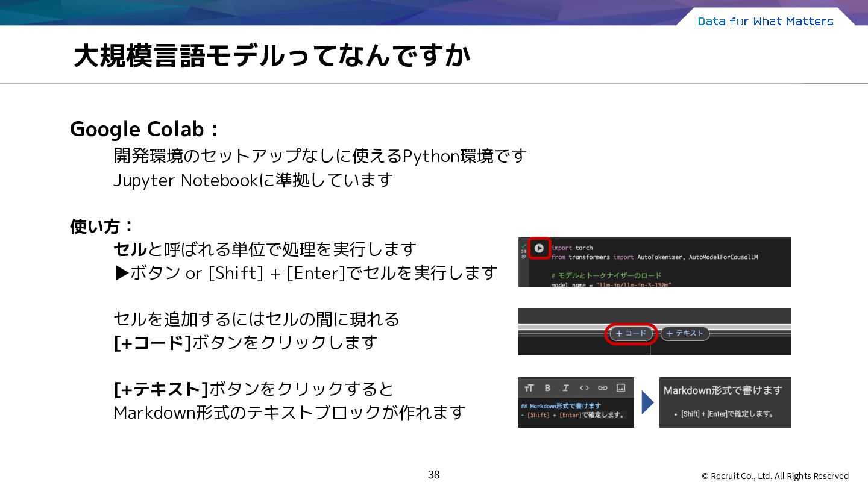Add a text cell with +テキスト
Screen dimensions: 868x488
click(x=685, y=333)
